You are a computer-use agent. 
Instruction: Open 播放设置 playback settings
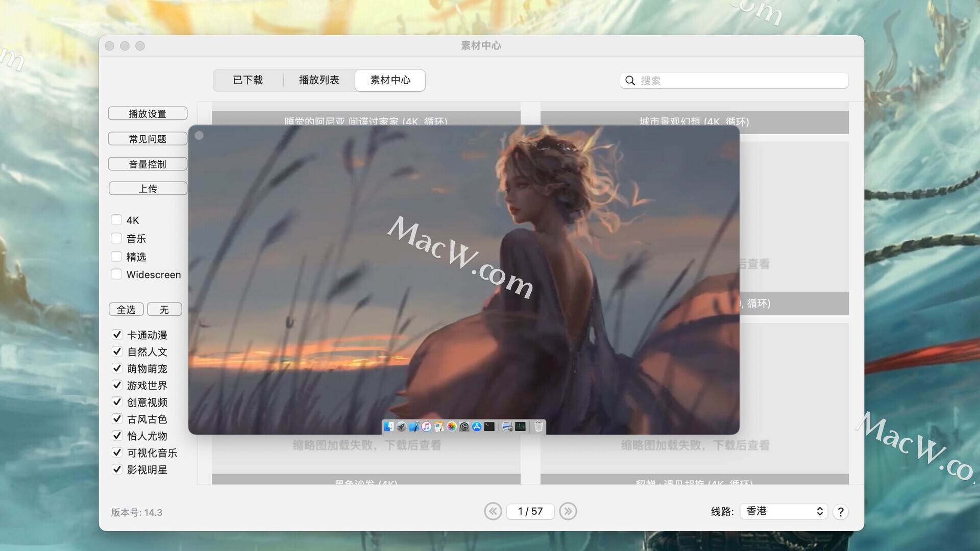[148, 114]
